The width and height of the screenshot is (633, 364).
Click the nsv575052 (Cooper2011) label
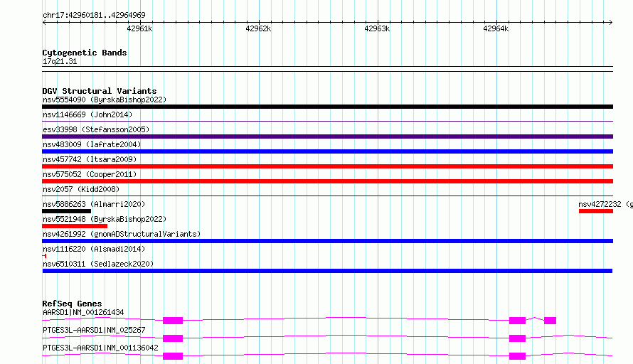click(90, 174)
